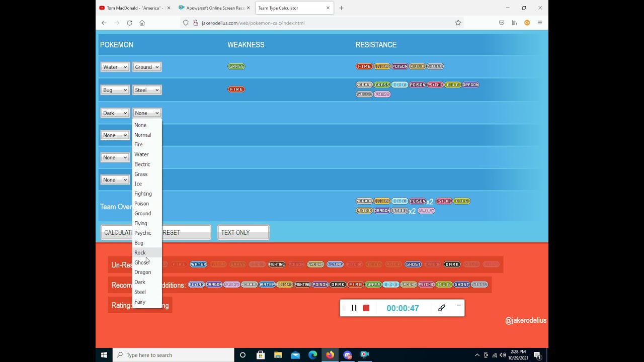This screenshot has height=362, width=644.
Task: Minimize the recording toolbar widget
Action: click(458, 305)
